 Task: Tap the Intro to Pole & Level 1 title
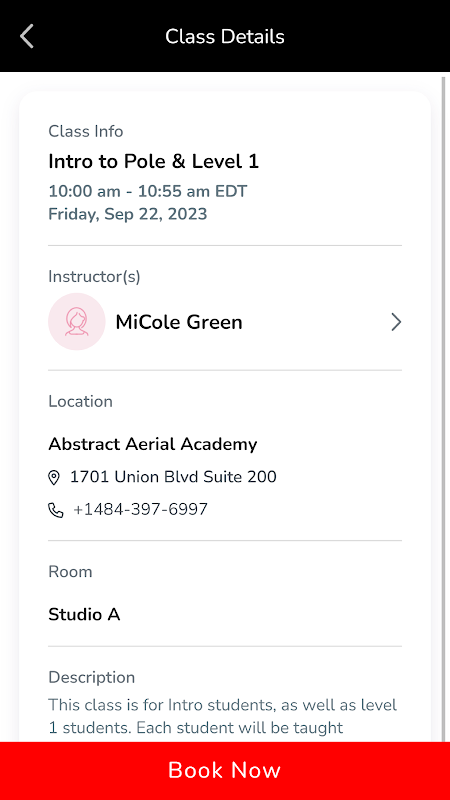point(154,161)
